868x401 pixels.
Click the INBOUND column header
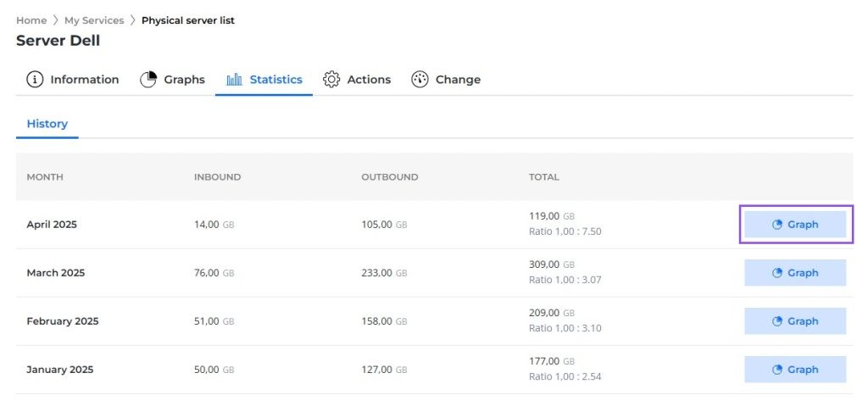pyautogui.click(x=217, y=177)
